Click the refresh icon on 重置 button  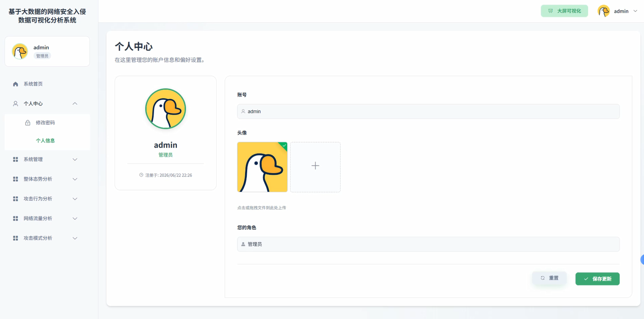[543, 278]
